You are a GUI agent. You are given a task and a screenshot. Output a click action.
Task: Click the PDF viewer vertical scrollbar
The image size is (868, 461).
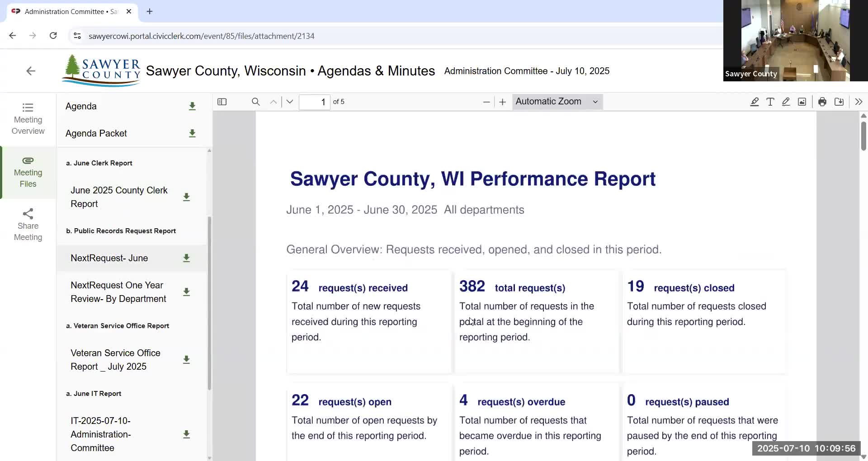863,136
